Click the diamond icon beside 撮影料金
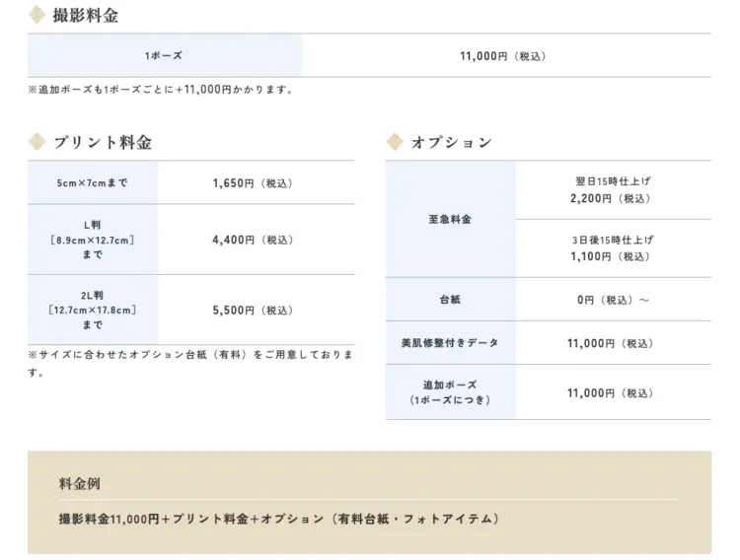Screen dimensions: 740x560 (37, 15)
